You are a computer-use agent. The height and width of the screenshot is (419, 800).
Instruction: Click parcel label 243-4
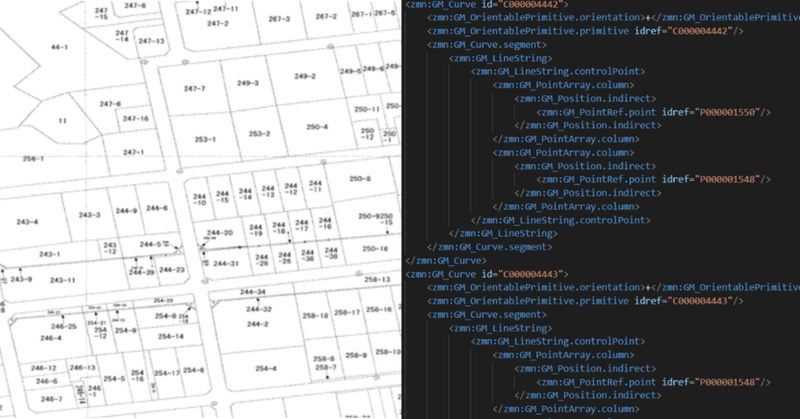click(27, 222)
